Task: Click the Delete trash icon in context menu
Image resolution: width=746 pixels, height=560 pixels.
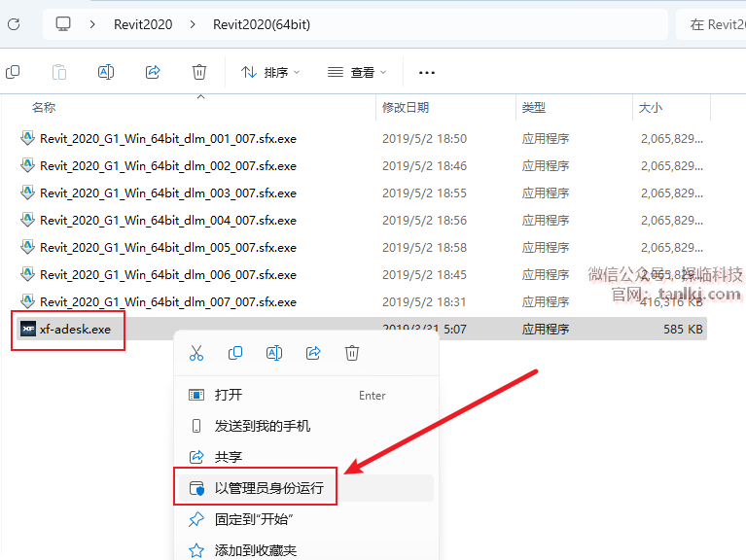Action: point(352,353)
